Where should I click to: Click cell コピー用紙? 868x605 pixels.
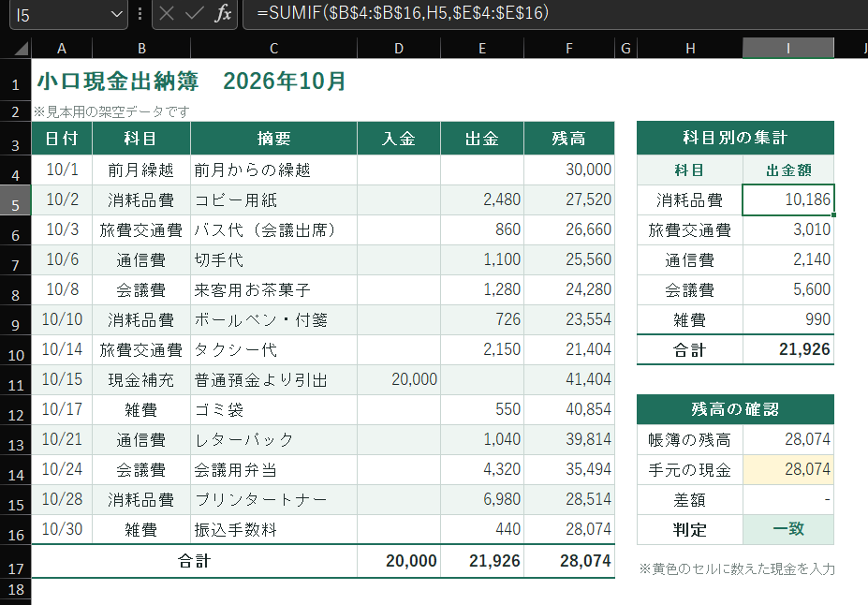[x=274, y=199]
